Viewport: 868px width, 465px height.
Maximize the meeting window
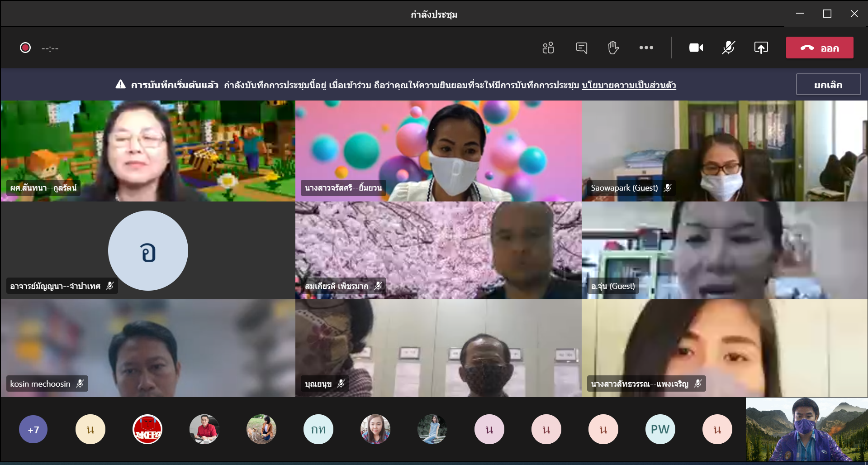pos(827,14)
